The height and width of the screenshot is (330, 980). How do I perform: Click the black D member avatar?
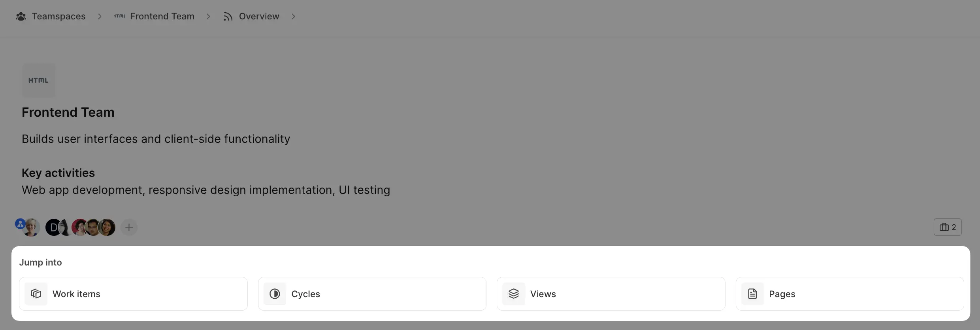(53, 228)
